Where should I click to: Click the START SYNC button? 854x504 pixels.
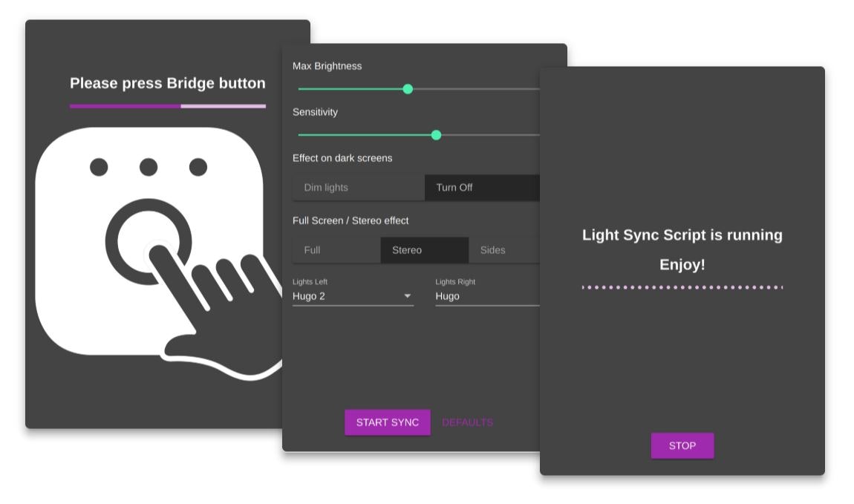point(387,422)
